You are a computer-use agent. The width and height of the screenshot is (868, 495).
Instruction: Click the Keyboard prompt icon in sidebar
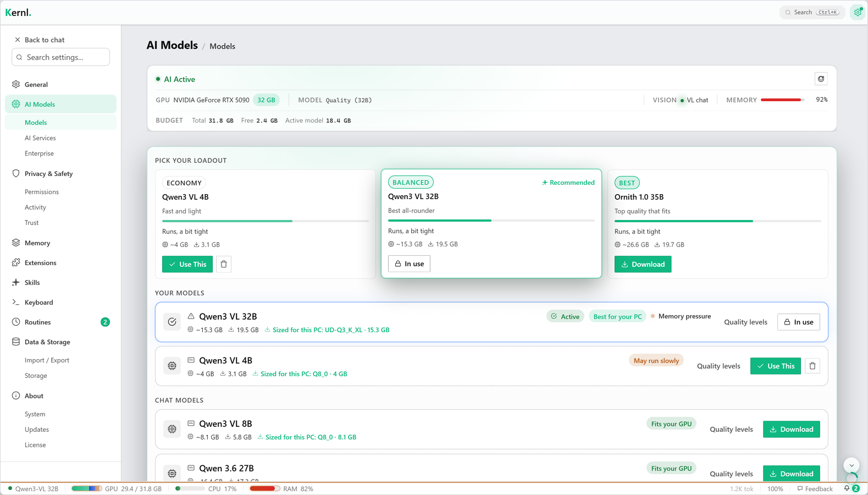coord(16,302)
